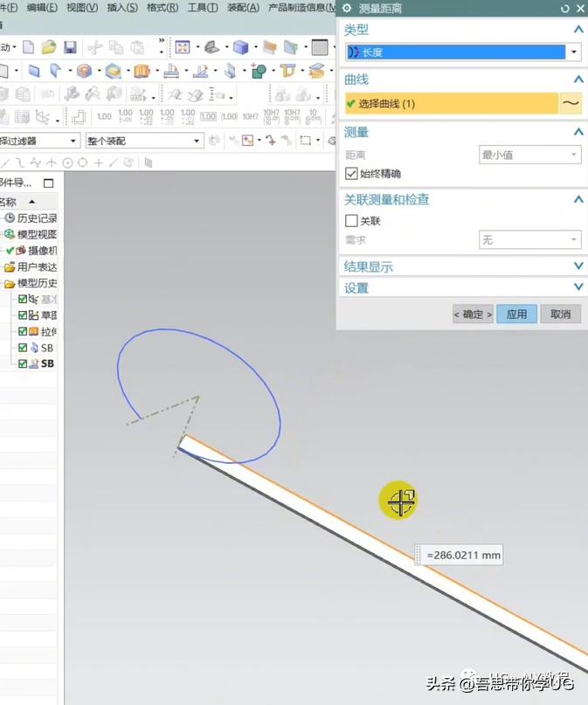Click the 确定 button
Screen dimensions: 588x705
point(473,314)
